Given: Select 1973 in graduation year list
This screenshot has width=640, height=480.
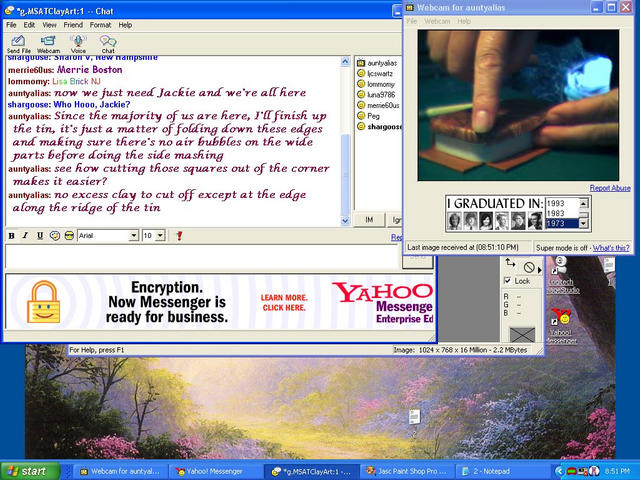Looking at the screenshot, I should click(562, 224).
